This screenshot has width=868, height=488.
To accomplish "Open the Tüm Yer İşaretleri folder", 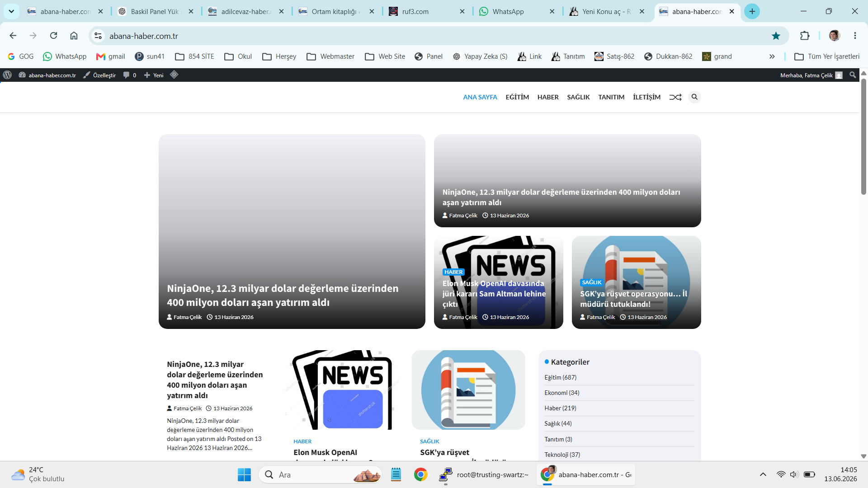I will pos(827,56).
